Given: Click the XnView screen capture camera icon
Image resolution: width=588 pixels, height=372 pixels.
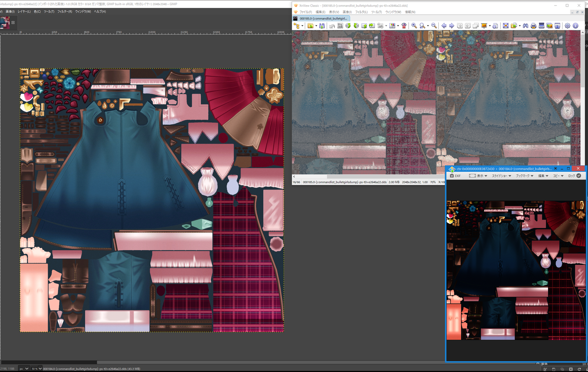Looking at the screenshot, I should 557,26.
